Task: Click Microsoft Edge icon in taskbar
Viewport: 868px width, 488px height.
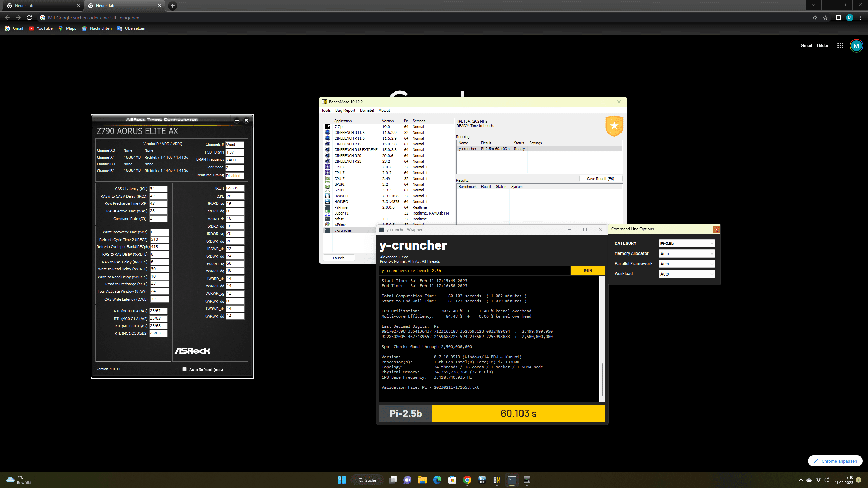Action: point(437,480)
